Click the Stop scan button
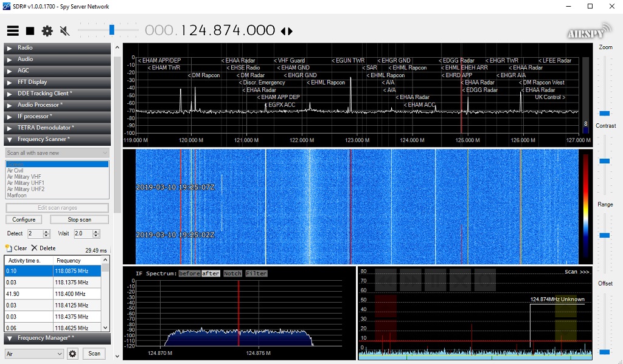This screenshot has width=623, height=364. click(x=80, y=219)
